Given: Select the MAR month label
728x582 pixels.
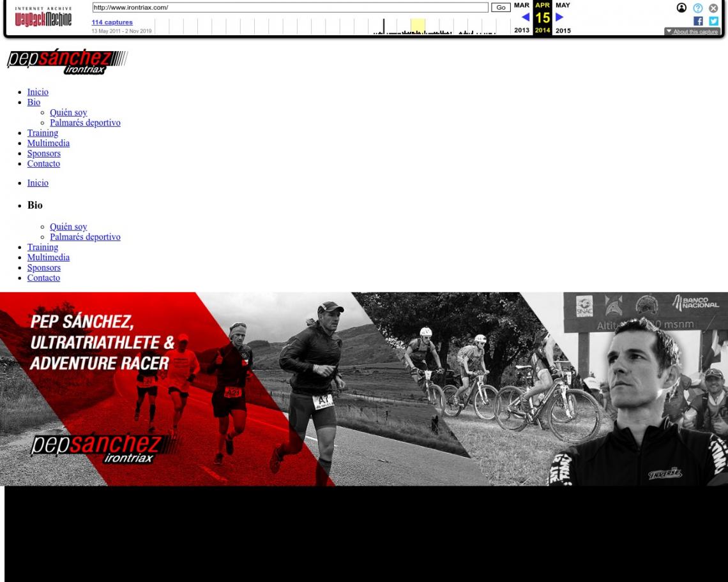Looking at the screenshot, I should [x=521, y=5].
